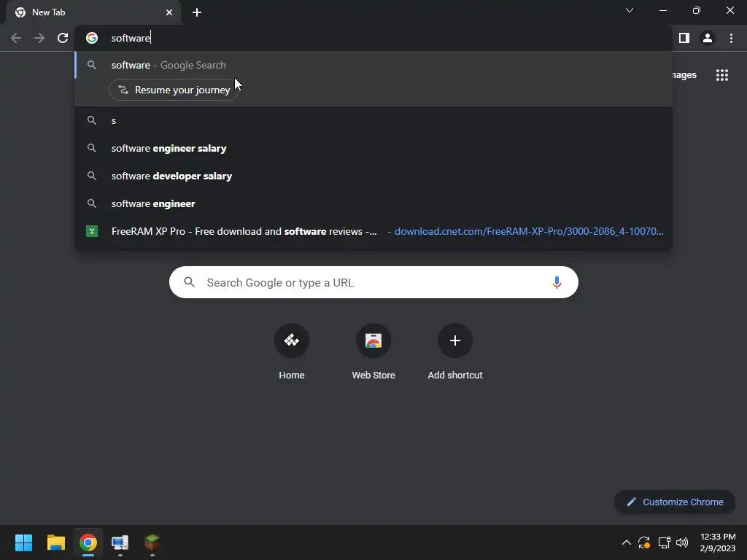Toggle the Chrome side panel
Image resolution: width=747 pixels, height=560 pixels.
pyautogui.click(x=684, y=38)
